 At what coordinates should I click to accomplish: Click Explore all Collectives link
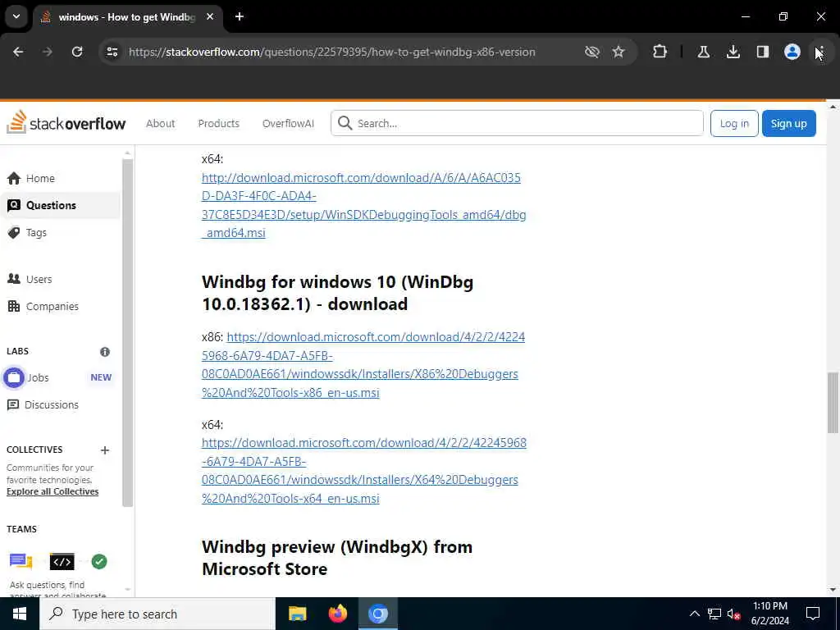(52, 492)
